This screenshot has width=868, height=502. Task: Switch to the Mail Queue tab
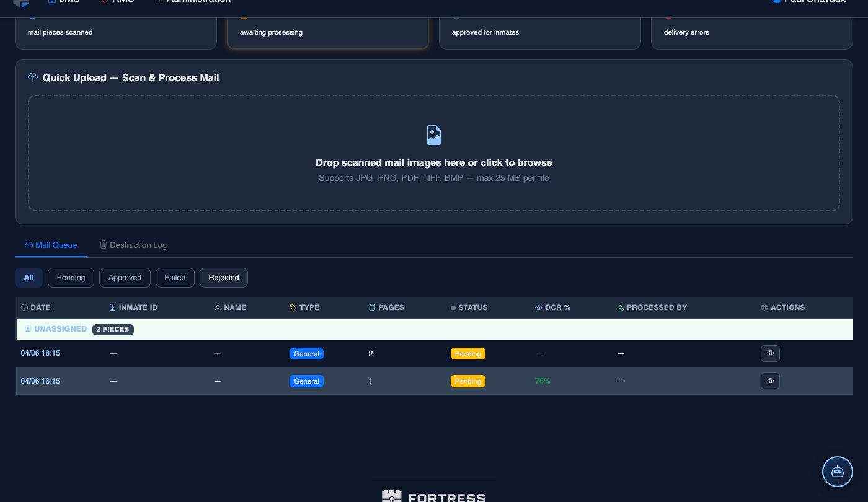pyautogui.click(x=51, y=245)
